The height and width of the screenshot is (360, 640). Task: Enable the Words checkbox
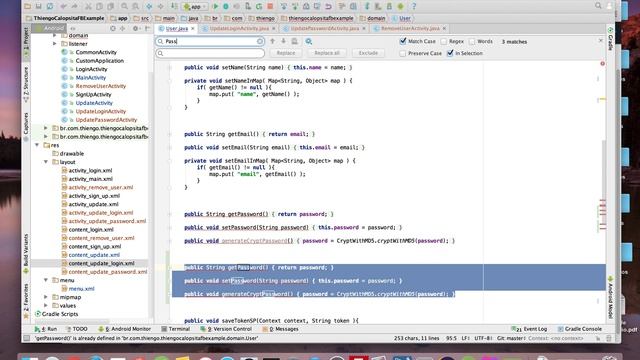[x=472, y=42]
